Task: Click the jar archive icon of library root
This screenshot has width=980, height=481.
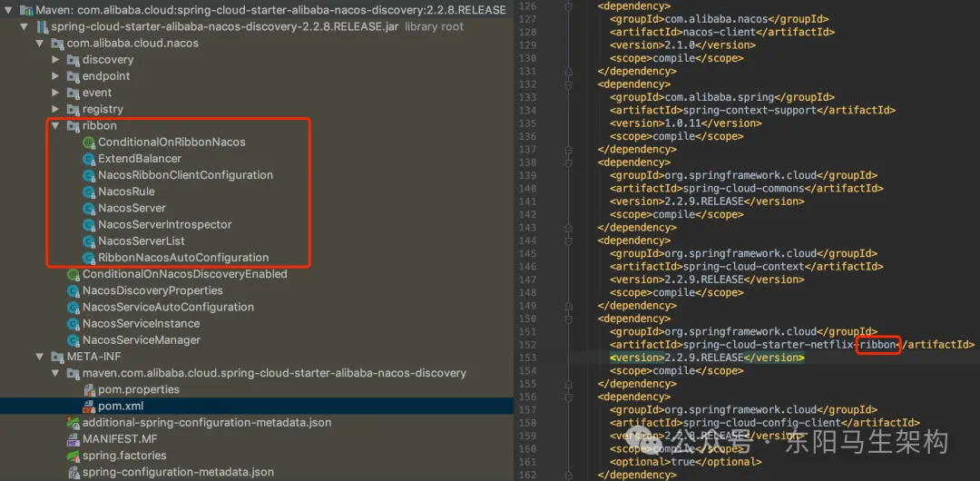Action: click(x=43, y=27)
